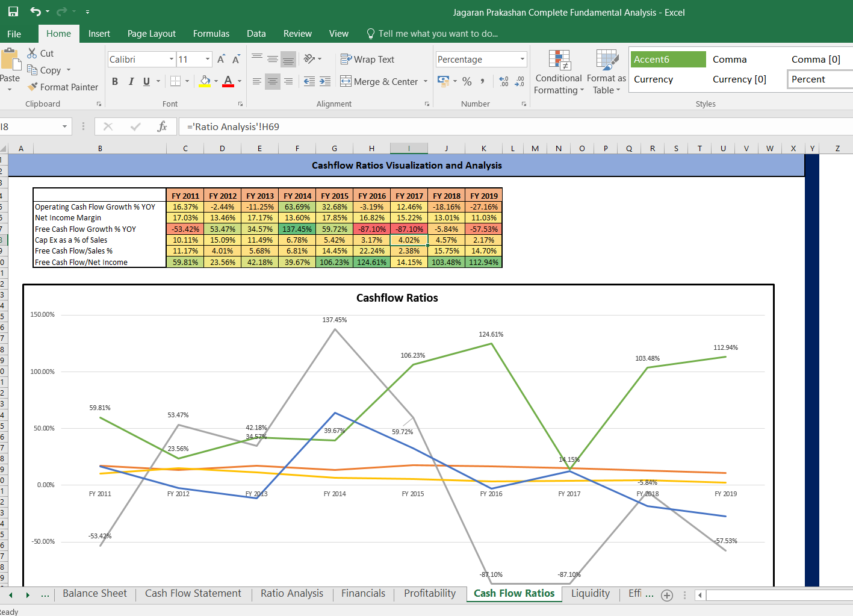This screenshot has height=616, width=853.
Task: Toggle Italic formatting
Action: tap(131, 81)
